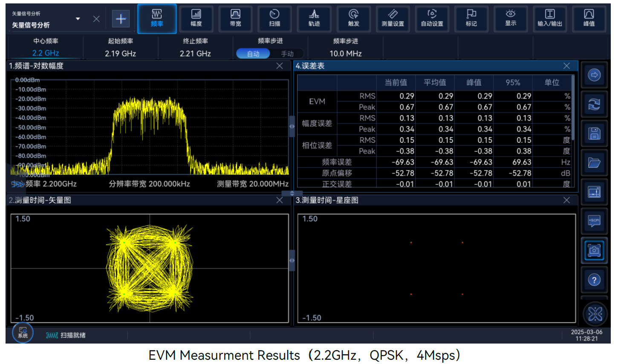Edit the 频率步进 10.0 MHz value
The width and height of the screenshot is (618, 364).
[346, 48]
